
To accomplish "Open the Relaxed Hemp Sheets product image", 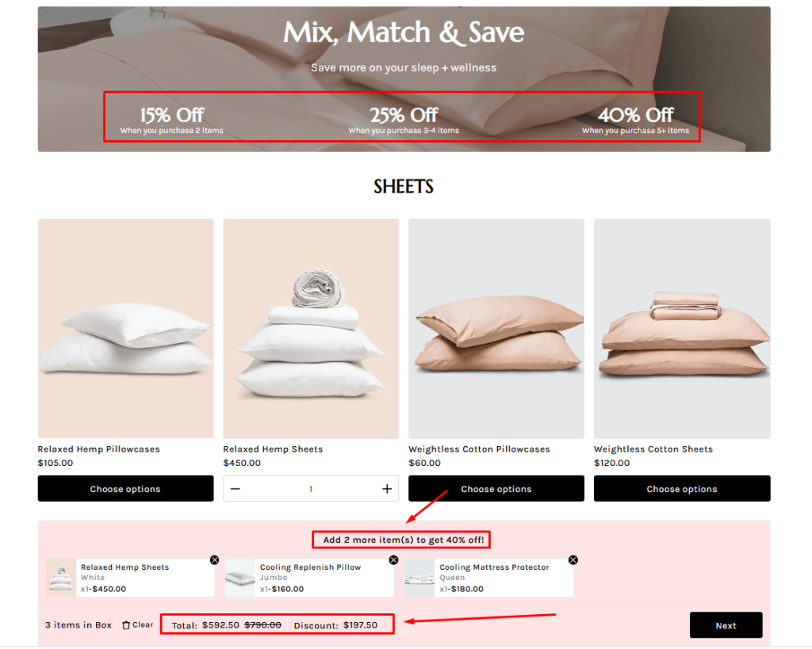I will point(311,328).
